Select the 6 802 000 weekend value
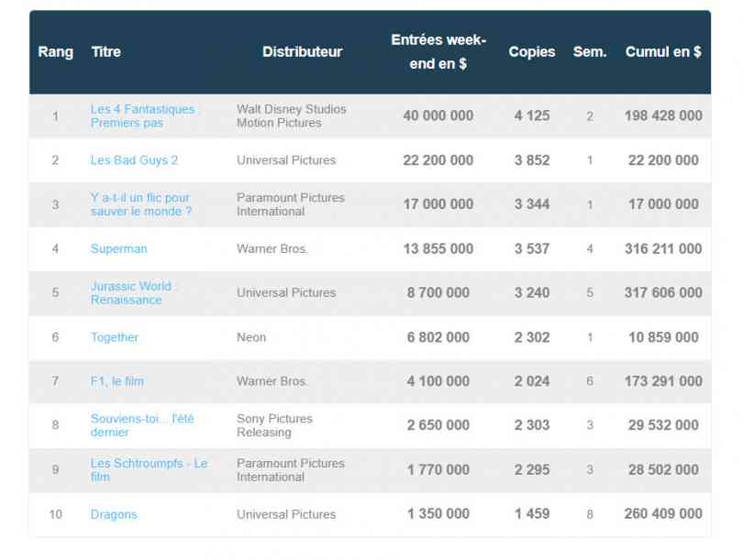Image resolution: width=743 pixels, height=560 pixels. tap(438, 337)
